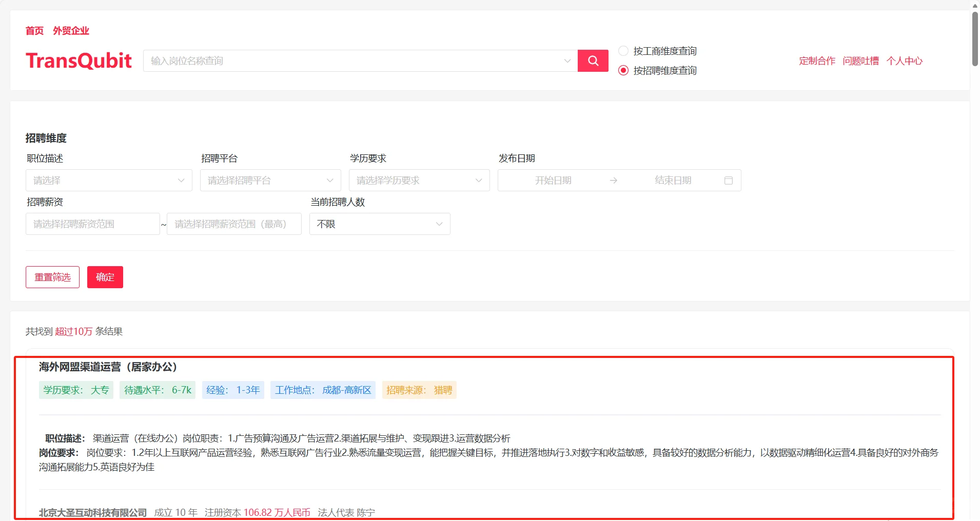
Task: Click the 问题吐槽 link
Action: [861, 61]
